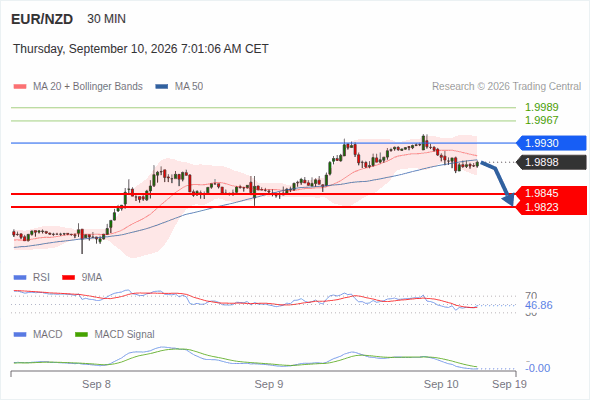Screen dimensions: 590x400
Task: Click the MACD Signal legend label
Action: coord(125,334)
